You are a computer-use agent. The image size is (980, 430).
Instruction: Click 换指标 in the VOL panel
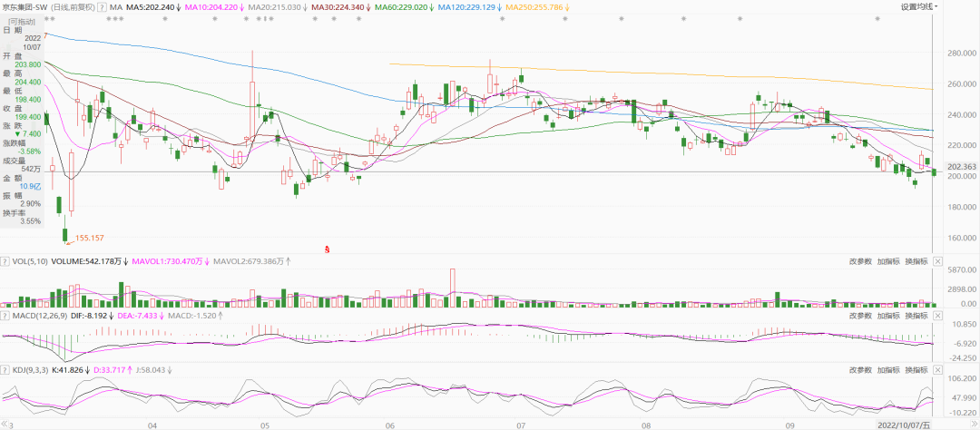916,261
